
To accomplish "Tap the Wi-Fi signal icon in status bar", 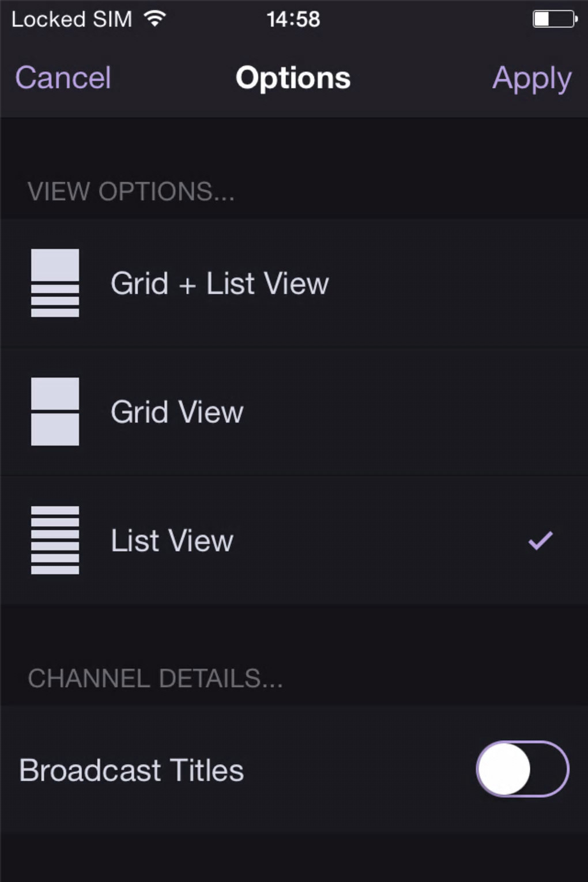I will tap(154, 19).
